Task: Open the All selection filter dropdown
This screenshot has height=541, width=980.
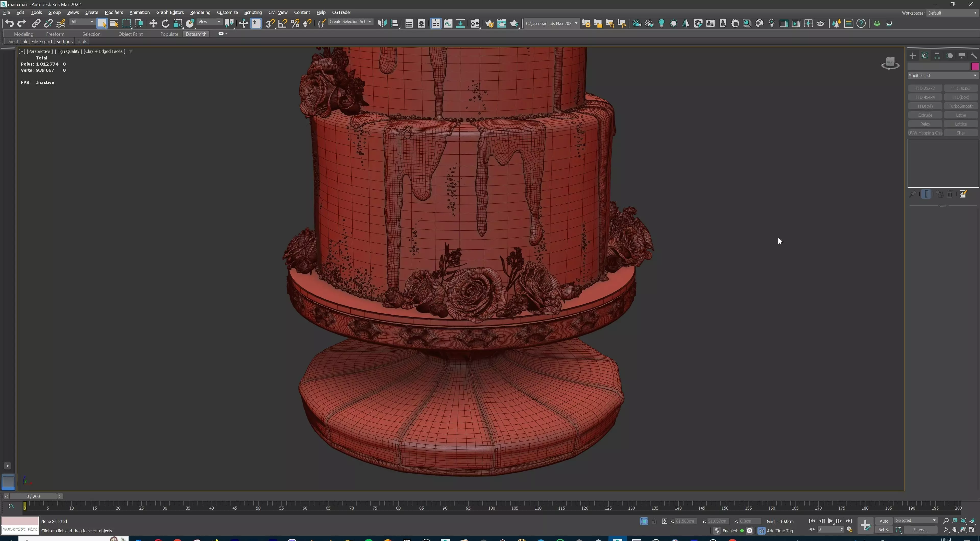Action: (x=82, y=22)
